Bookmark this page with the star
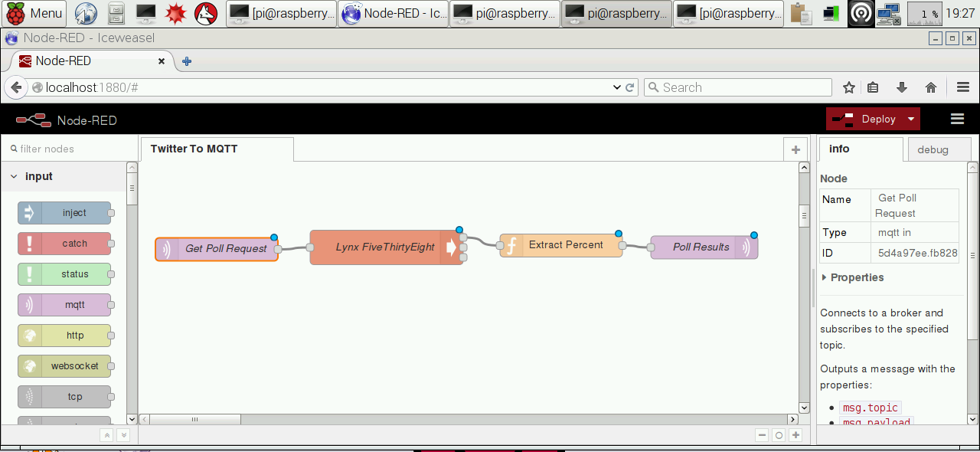The height and width of the screenshot is (452, 980). click(x=848, y=87)
